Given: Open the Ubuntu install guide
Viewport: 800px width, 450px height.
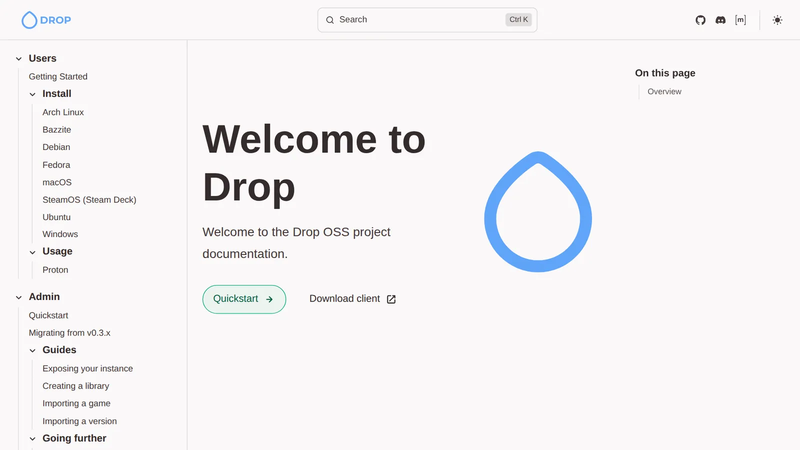Looking at the screenshot, I should [57, 217].
